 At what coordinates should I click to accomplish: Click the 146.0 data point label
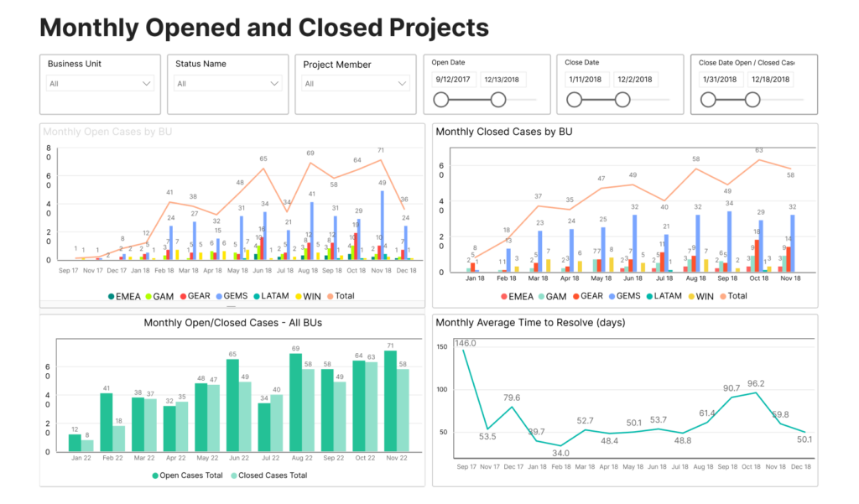point(466,344)
